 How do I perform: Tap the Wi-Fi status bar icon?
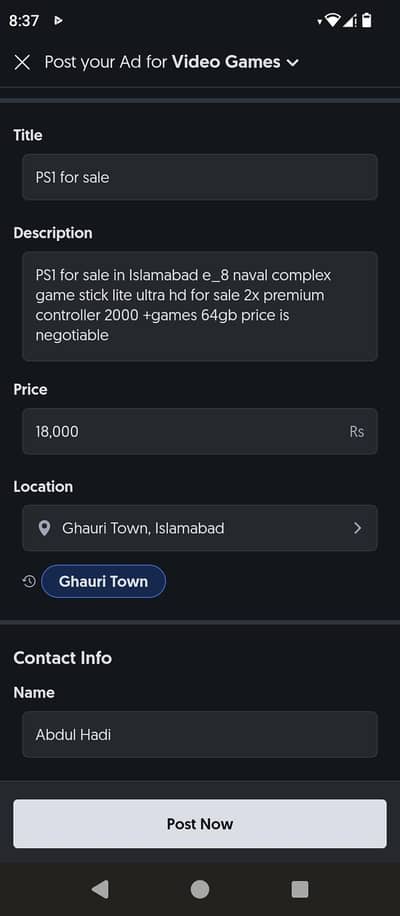pos(333,21)
